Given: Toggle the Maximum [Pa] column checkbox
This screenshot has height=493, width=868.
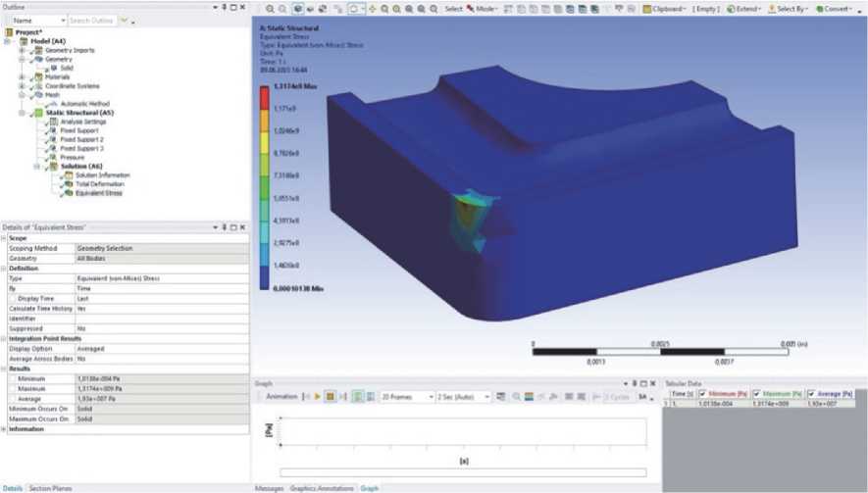Looking at the screenshot, I should point(757,394).
